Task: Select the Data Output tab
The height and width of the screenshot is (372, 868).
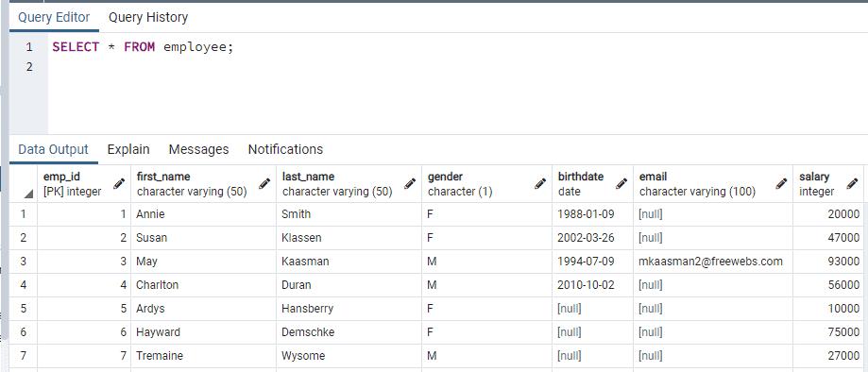Action: pos(53,149)
